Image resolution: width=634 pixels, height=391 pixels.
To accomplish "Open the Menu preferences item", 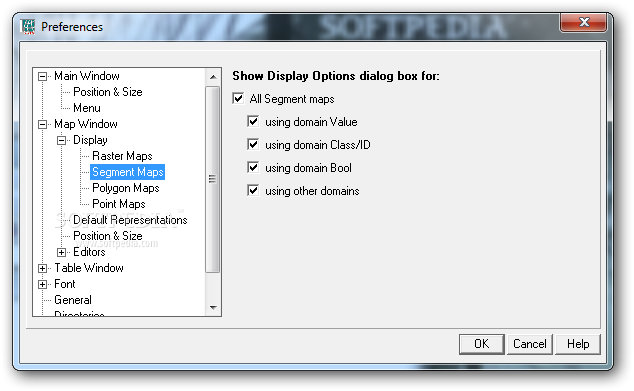I will tap(87, 108).
